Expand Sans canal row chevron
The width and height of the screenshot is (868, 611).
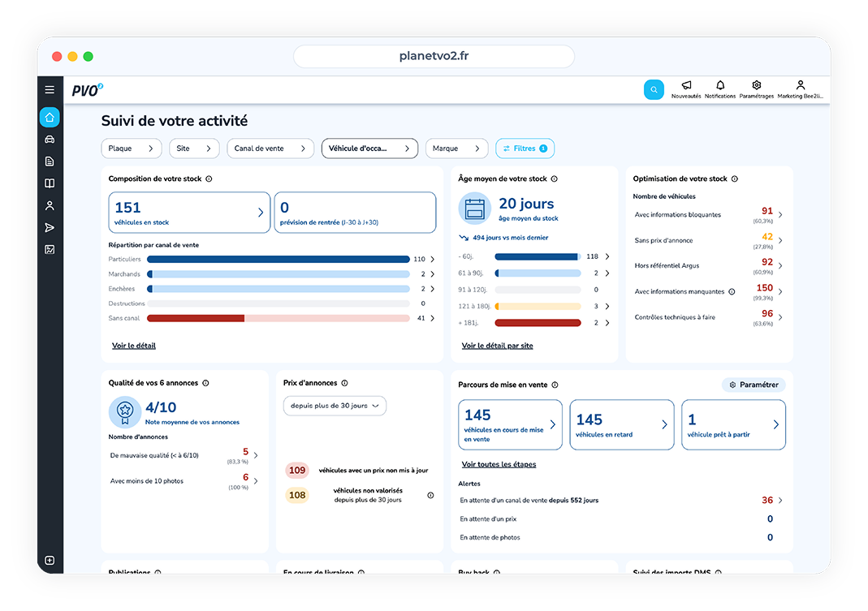[x=432, y=318]
